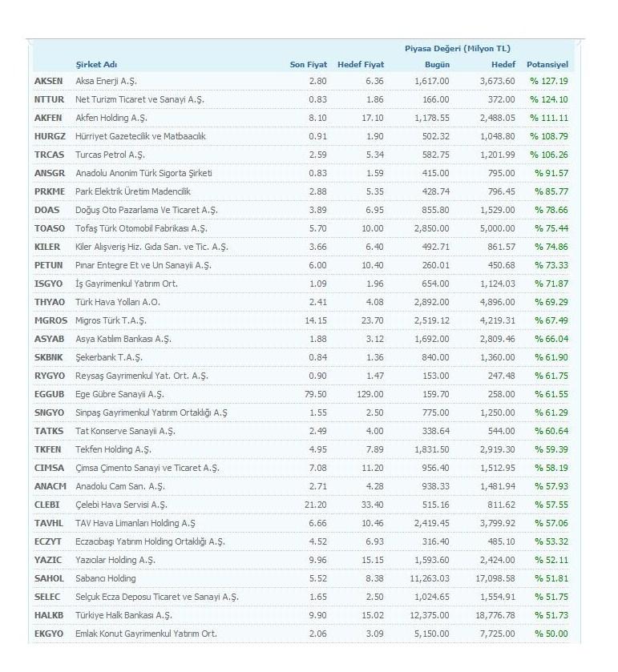Open the EKGYO ticker link
Viewport: 618px width, 672px height.
coord(49,634)
